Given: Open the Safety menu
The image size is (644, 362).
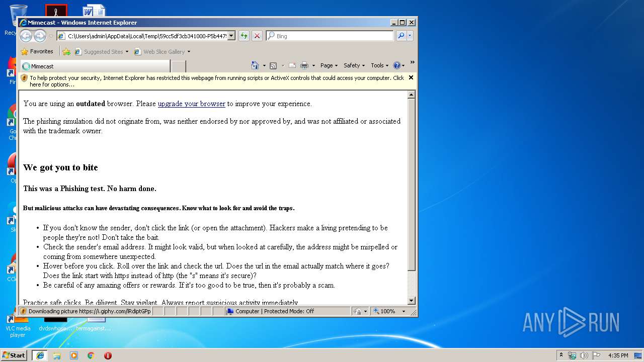Looking at the screenshot, I should (x=354, y=65).
